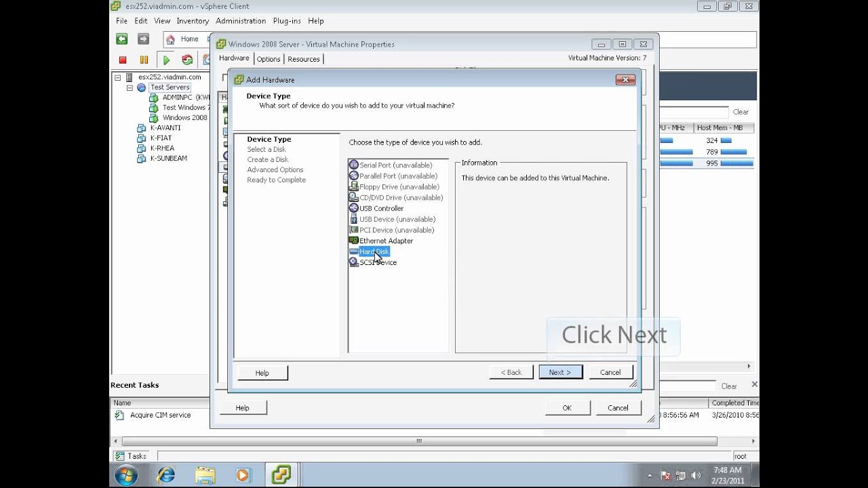
Task: Select the Floppy Drive device icon
Action: (353, 186)
